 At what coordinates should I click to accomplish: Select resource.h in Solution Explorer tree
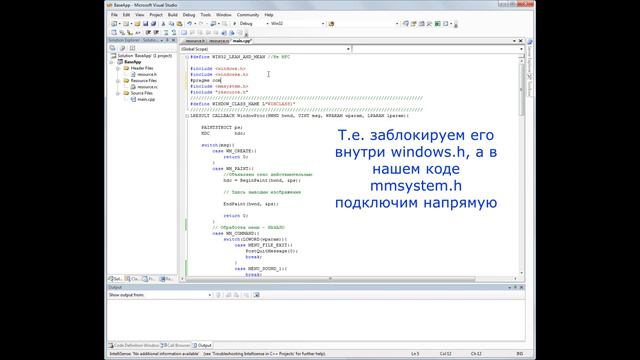144,74
